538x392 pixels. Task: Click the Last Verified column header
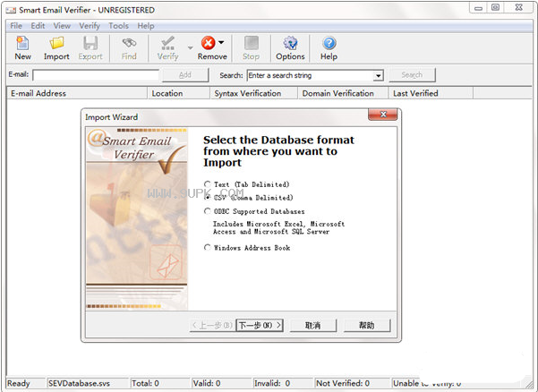431,93
